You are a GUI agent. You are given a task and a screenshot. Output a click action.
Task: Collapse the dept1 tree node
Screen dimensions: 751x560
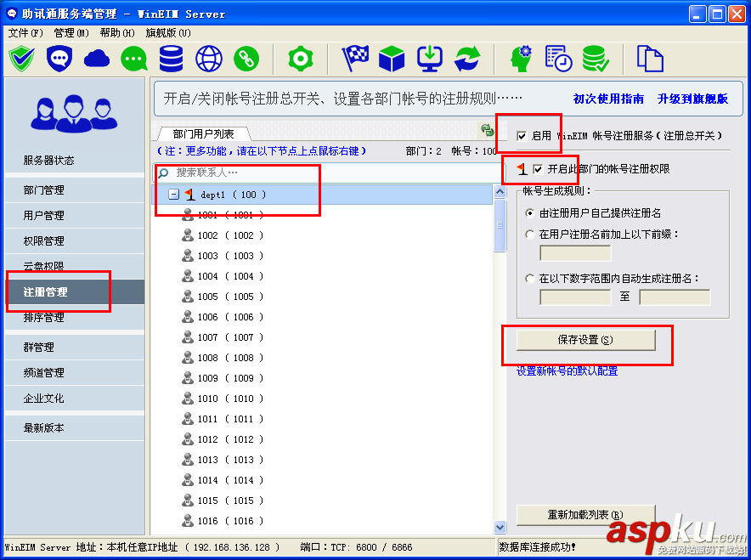(x=175, y=192)
